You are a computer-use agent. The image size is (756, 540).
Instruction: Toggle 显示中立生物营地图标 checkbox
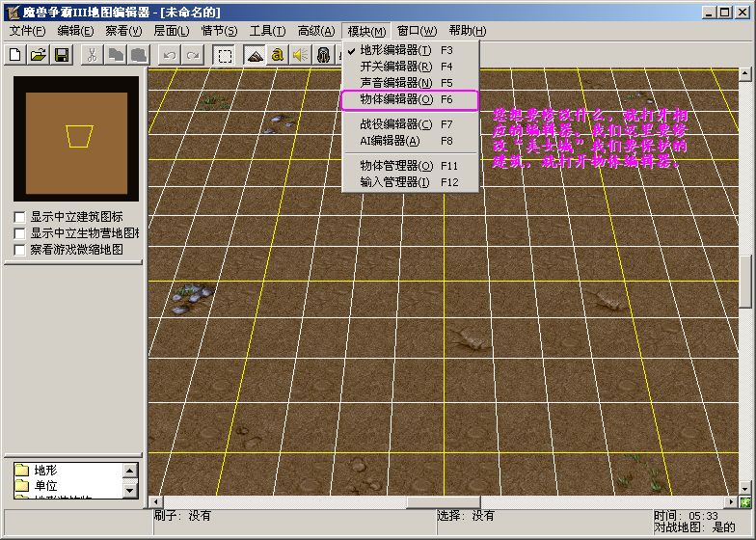pos(20,233)
